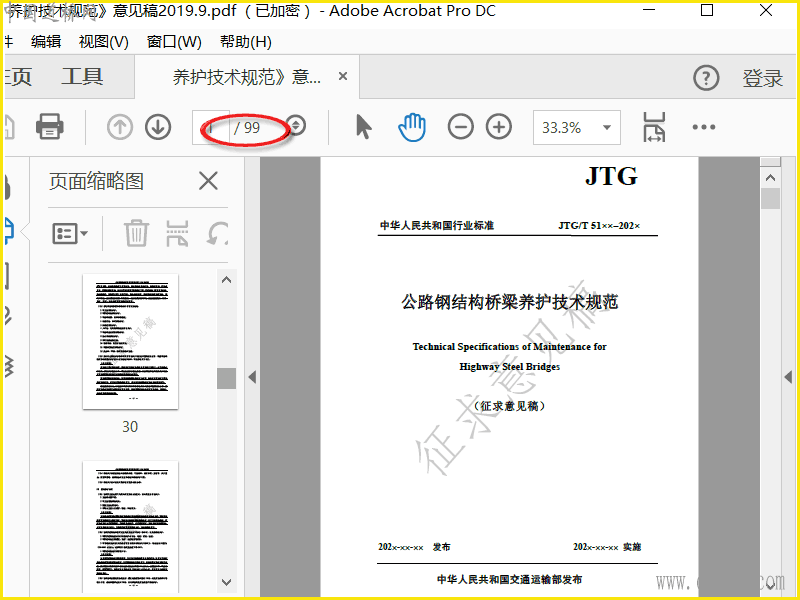The image size is (800, 600).
Task: Click the JTG/T 51××–202× standard code
Action: point(599,226)
